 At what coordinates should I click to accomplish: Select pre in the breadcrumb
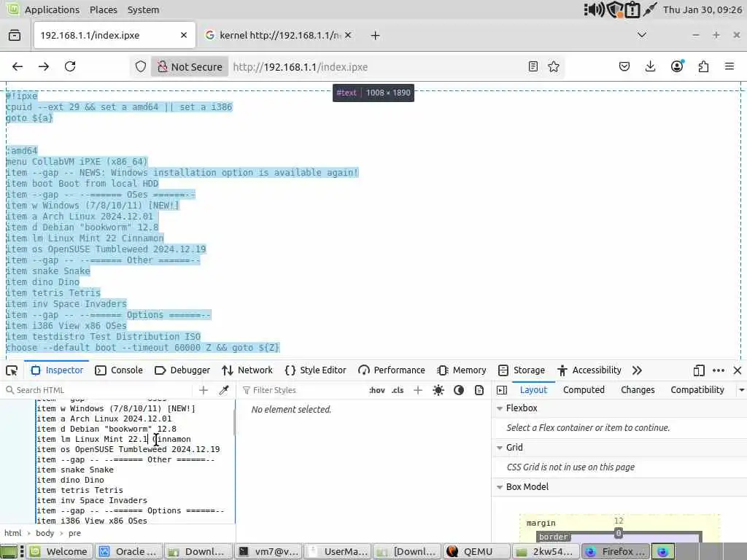click(74, 533)
